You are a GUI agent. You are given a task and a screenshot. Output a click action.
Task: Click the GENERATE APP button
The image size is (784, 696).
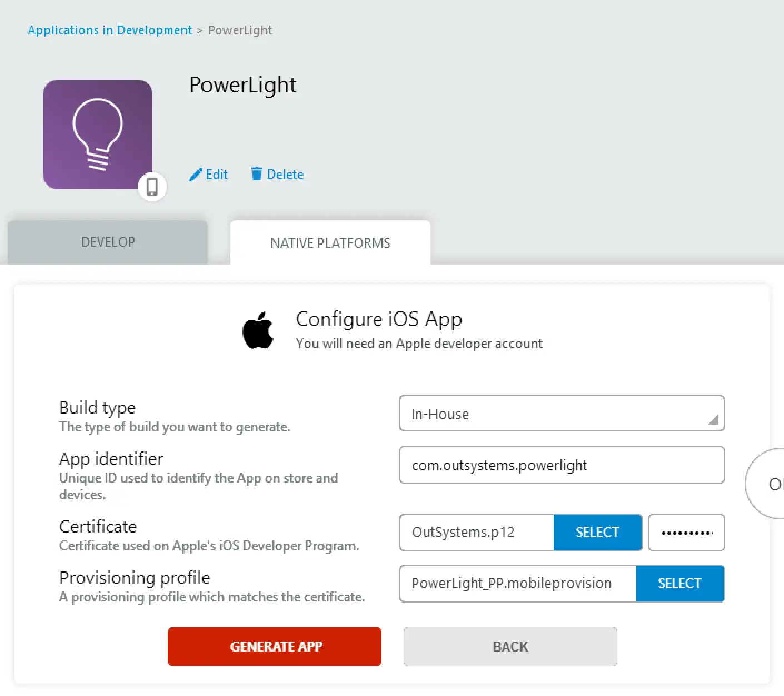(x=275, y=647)
